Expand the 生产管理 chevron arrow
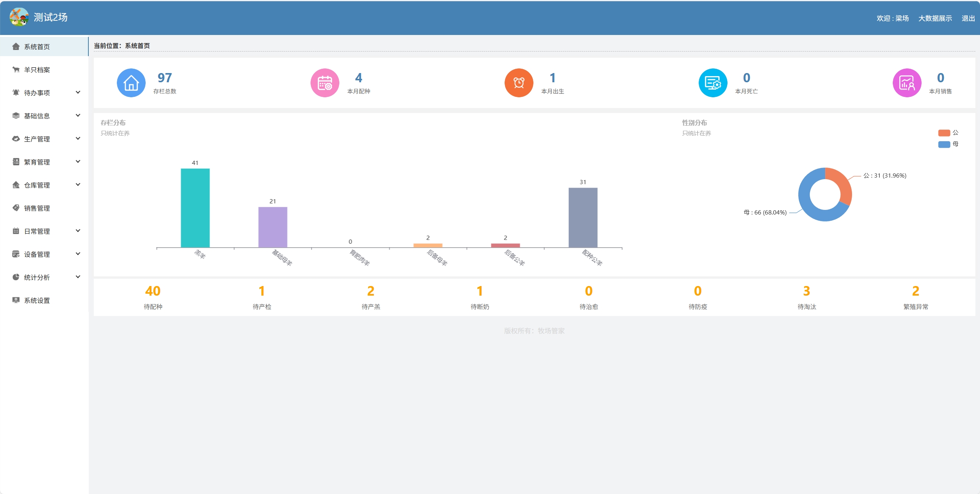This screenshot has width=980, height=494. tap(78, 138)
